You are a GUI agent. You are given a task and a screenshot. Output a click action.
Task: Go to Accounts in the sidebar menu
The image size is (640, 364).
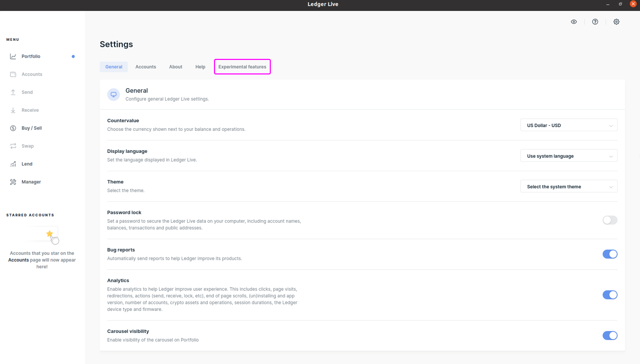coord(32,74)
